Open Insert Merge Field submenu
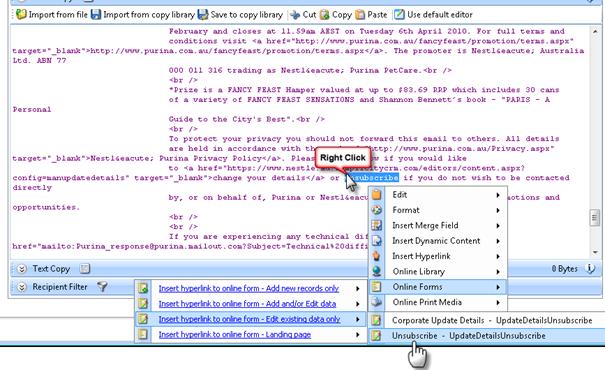 438,225
